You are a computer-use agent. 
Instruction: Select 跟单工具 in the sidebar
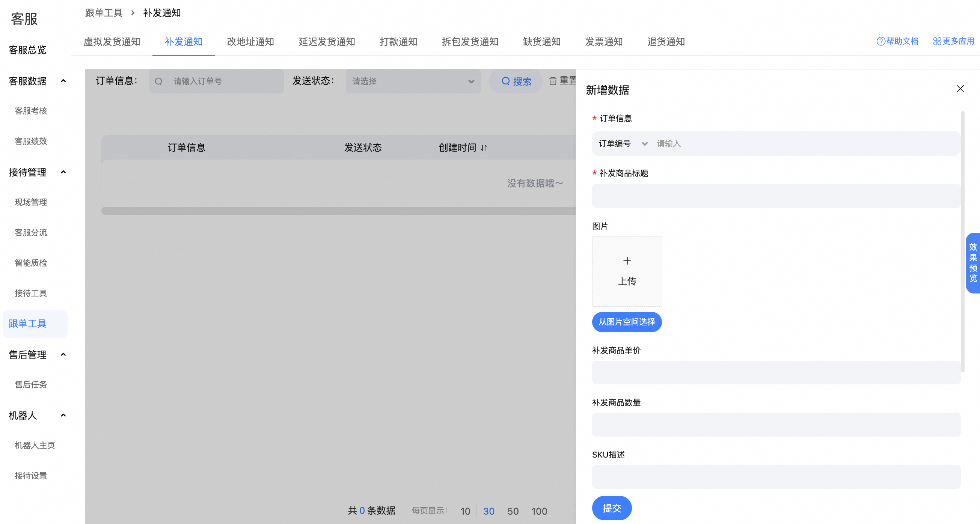pos(35,324)
